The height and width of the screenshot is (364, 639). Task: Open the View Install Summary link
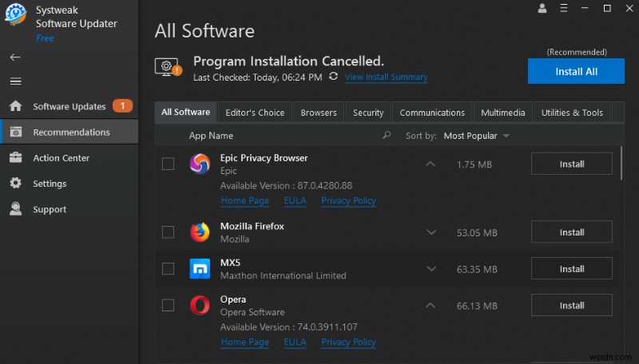(x=386, y=77)
